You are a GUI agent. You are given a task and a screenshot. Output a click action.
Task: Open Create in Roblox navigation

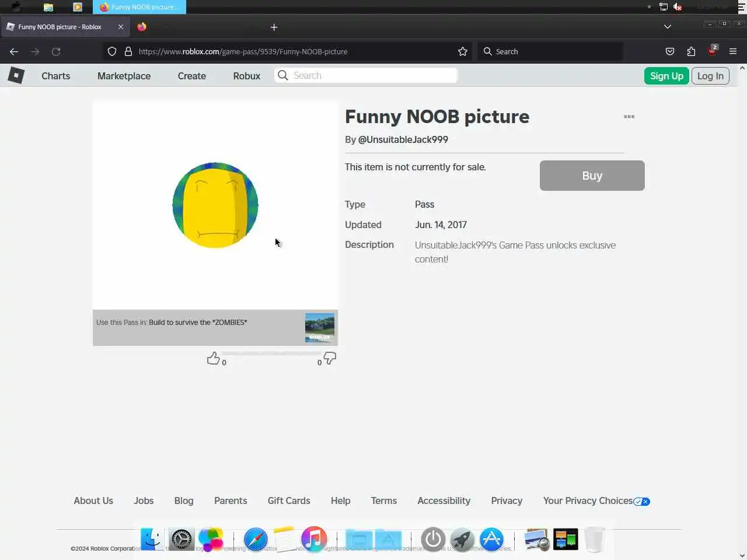[191, 76]
